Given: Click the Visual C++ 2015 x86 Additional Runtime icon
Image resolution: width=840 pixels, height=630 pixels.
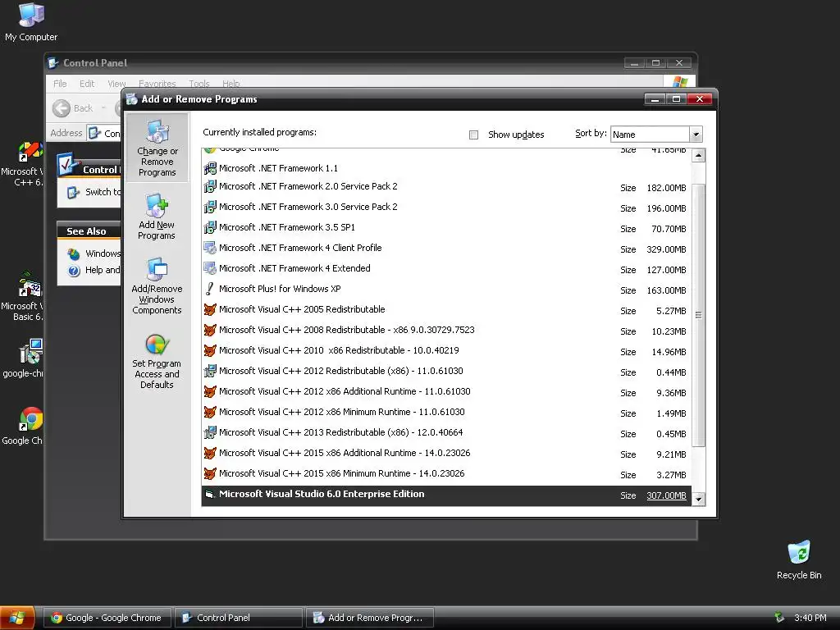Looking at the screenshot, I should coord(210,453).
